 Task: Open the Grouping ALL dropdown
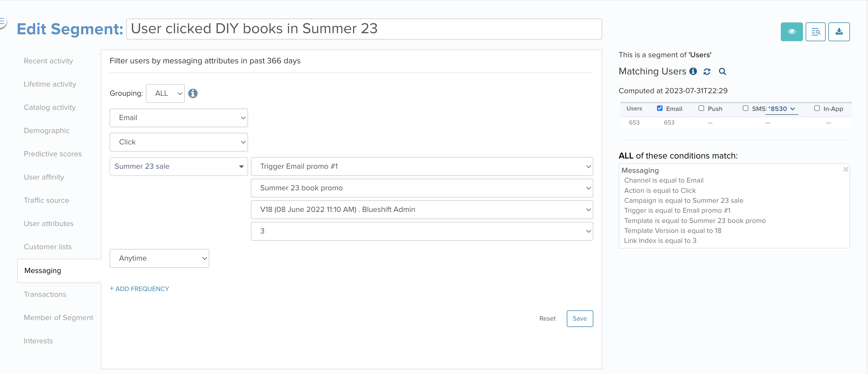pyautogui.click(x=165, y=93)
